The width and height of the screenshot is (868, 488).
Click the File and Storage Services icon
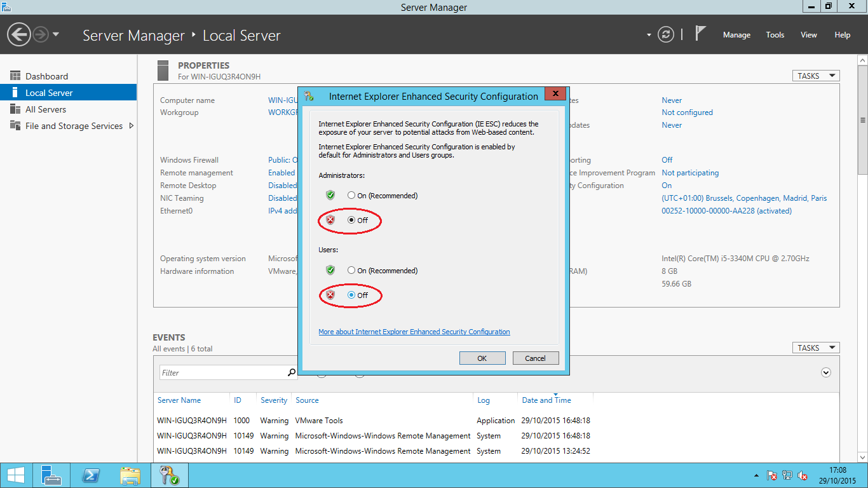click(x=15, y=126)
